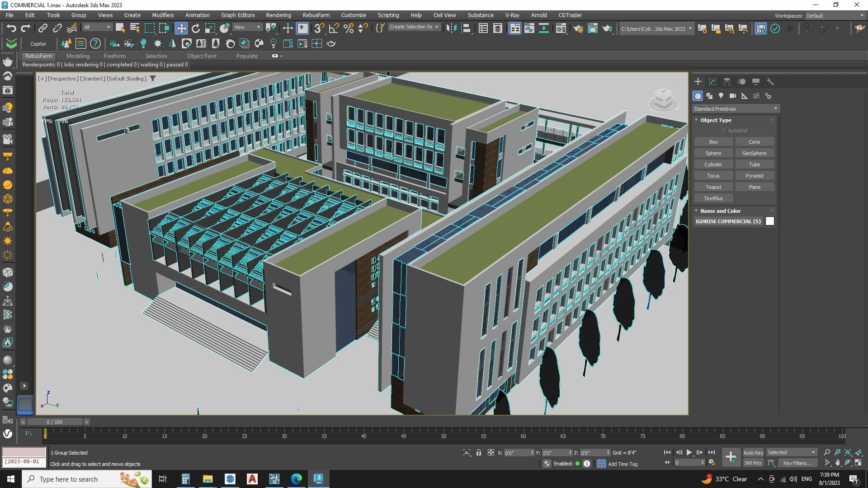868x488 pixels.
Task: Activate the Select and Scale tool
Action: coord(210,28)
